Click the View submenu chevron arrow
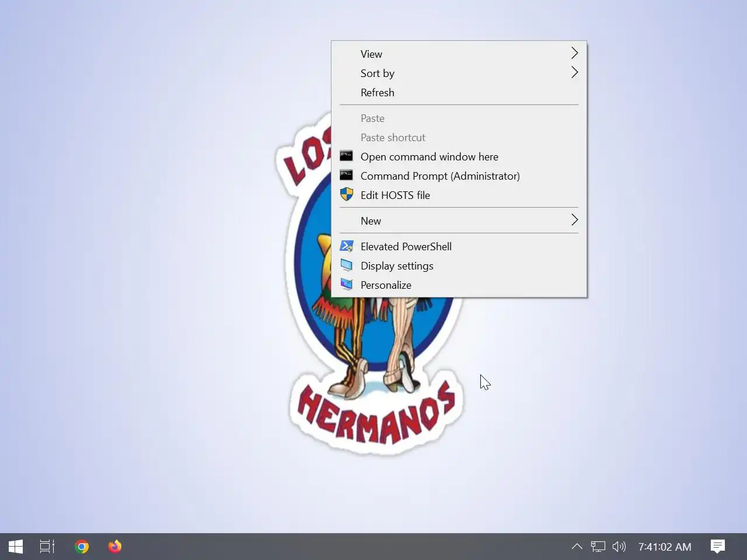The width and height of the screenshot is (747, 560). pyautogui.click(x=574, y=53)
